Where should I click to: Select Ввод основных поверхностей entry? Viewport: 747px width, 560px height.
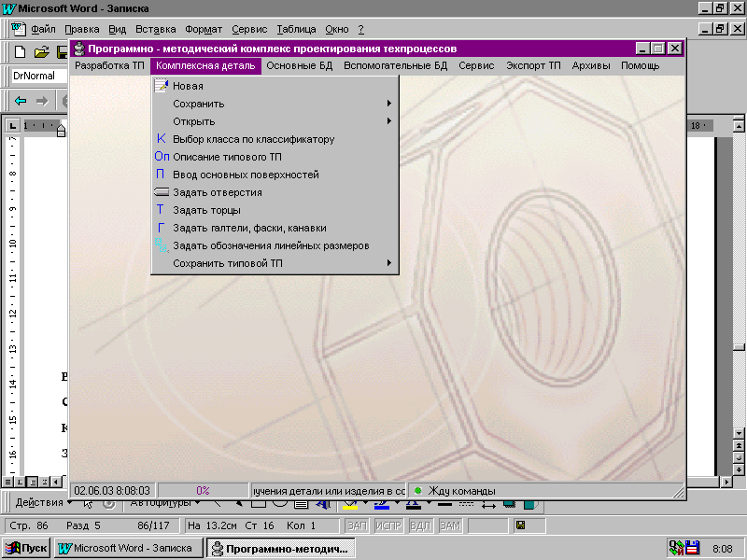246,175
